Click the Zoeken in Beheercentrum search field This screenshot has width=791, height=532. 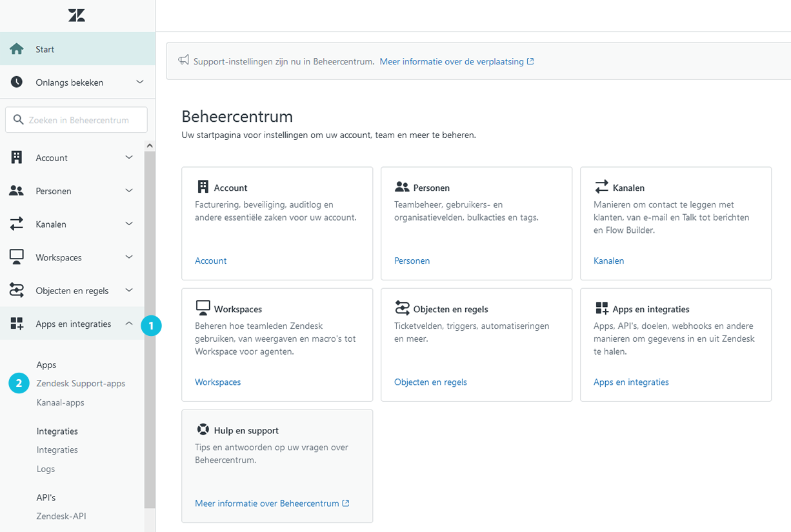pyautogui.click(x=76, y=120)
